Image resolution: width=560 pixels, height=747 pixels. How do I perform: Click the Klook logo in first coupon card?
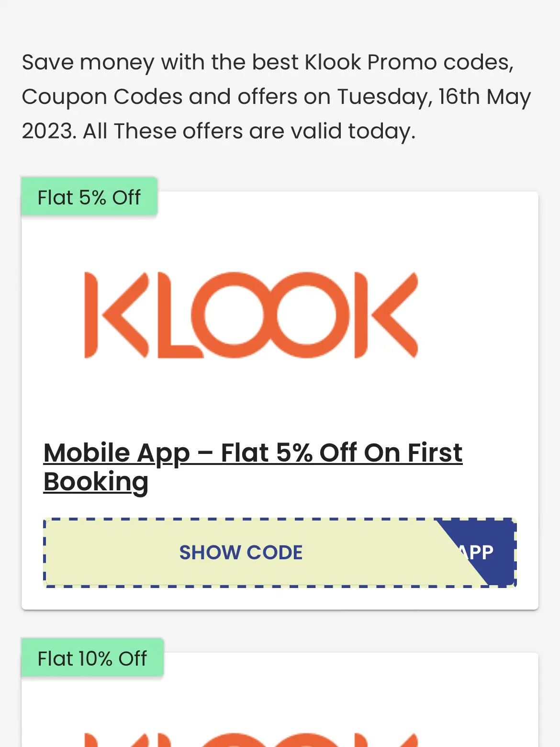251,315
